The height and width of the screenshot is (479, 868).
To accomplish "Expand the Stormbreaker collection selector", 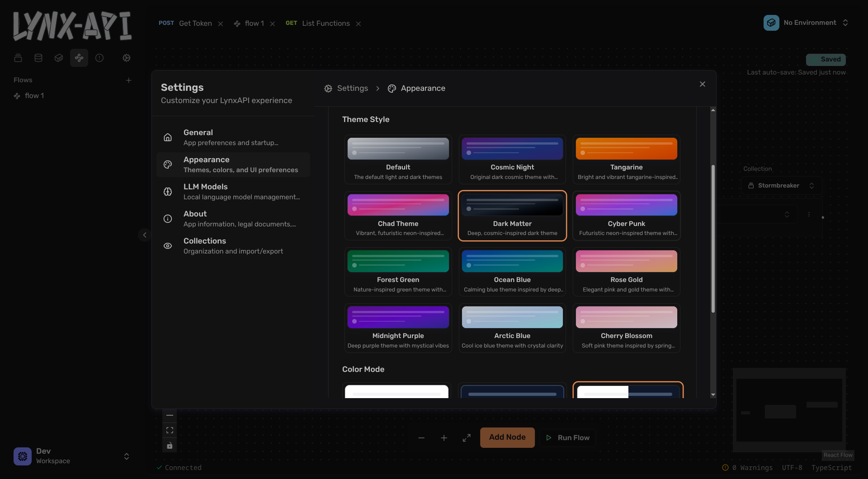I will click(x=781, y=185).
